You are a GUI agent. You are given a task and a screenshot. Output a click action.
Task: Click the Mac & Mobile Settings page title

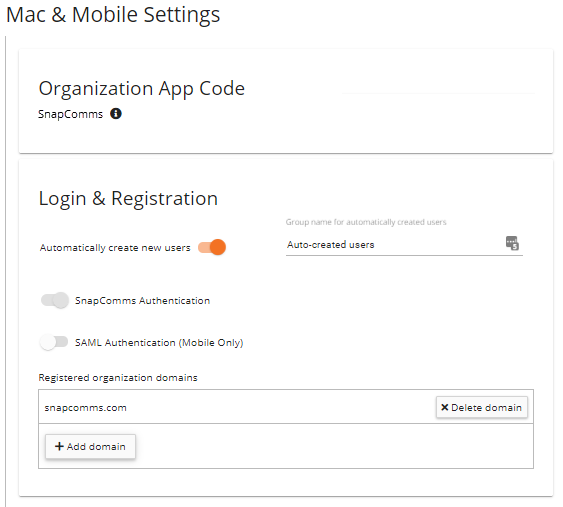(x=113, y=15)
